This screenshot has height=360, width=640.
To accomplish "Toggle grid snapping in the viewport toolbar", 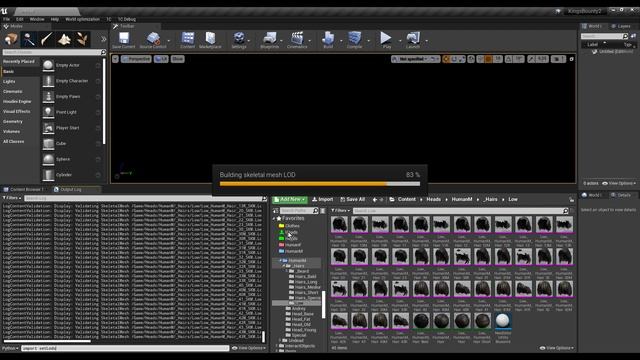I will pos(489,59).
